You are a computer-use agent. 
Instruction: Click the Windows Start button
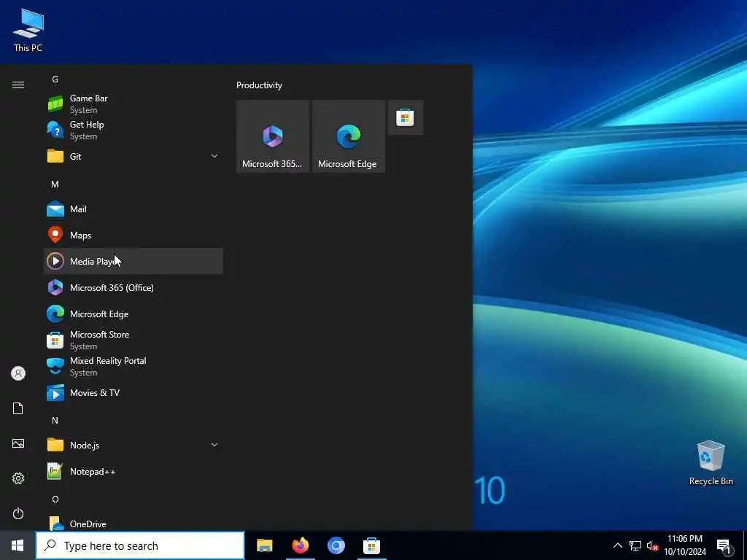pyautogui.click(x=18, y=545)
